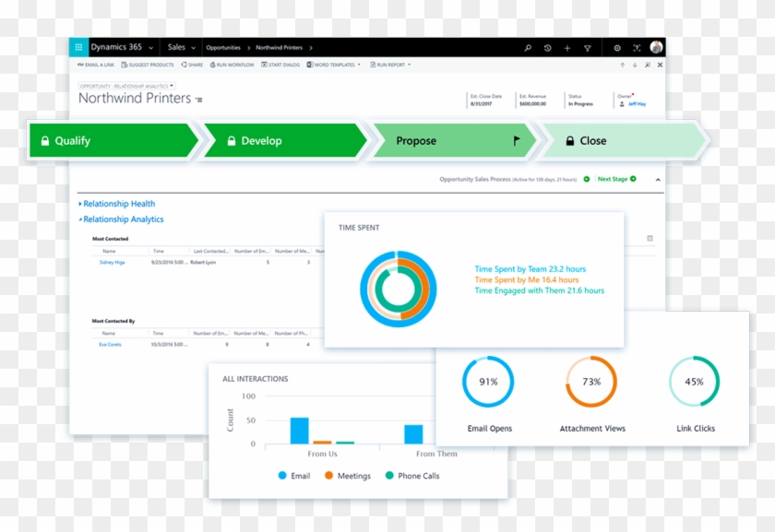Viewport: 775px width, 532px height.
Task: Open the record menu icon beside Northwind Printers title
Action: tap(198, 100)
